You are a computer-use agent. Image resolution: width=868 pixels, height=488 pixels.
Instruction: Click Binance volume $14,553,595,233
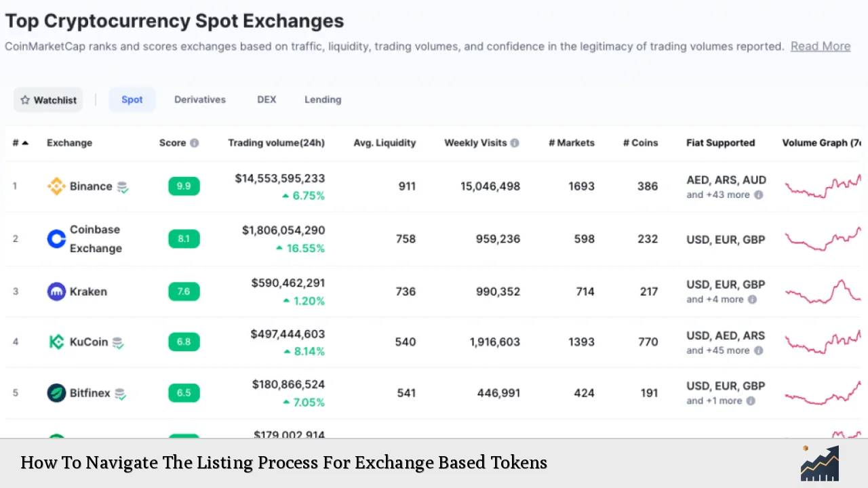point(280,178)
